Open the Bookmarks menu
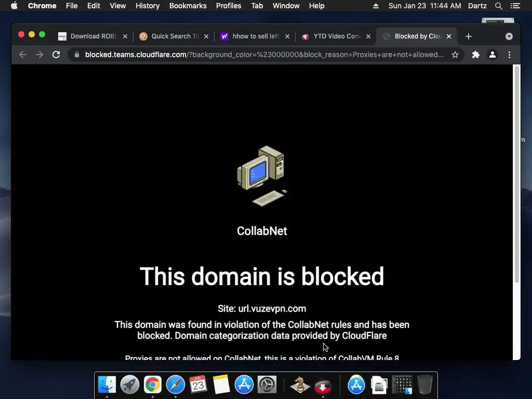 pos(188,6)
